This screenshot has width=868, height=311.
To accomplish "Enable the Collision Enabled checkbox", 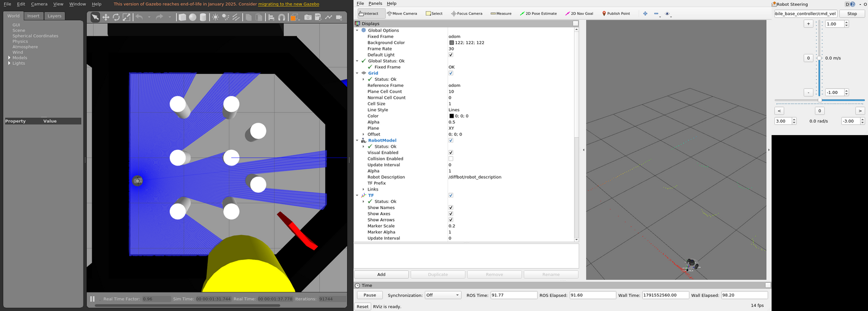I will pyautogui.click(x=451, y=159).
